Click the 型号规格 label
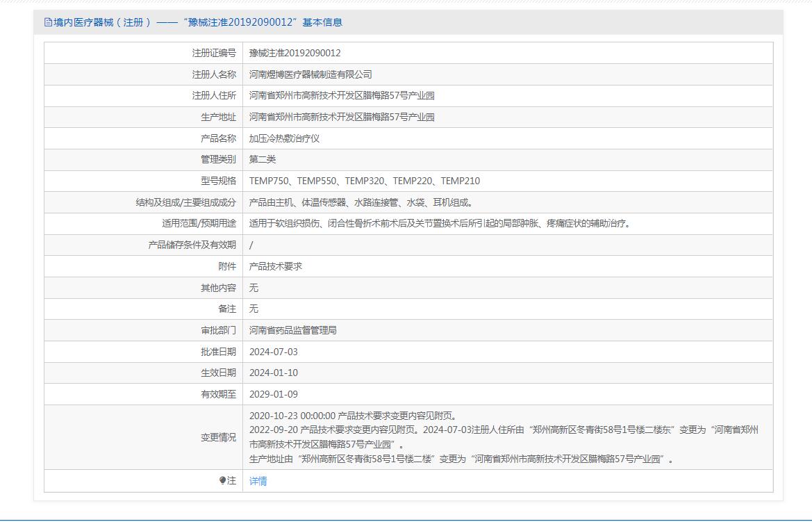The image size is (812, 522). pyautogui.click(x=218, y=181)
